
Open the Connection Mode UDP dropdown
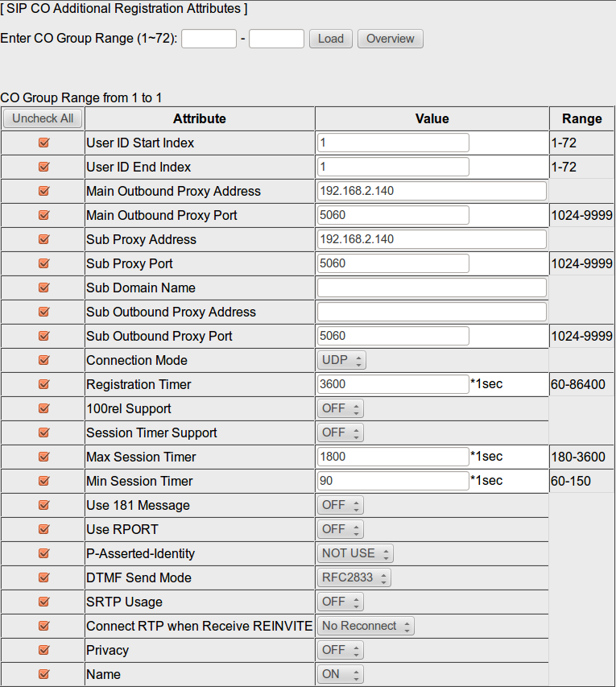point(341,360)
